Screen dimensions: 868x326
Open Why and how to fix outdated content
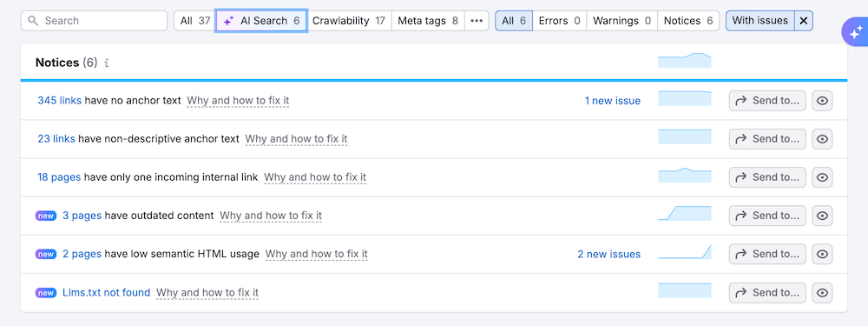(271, 216)
